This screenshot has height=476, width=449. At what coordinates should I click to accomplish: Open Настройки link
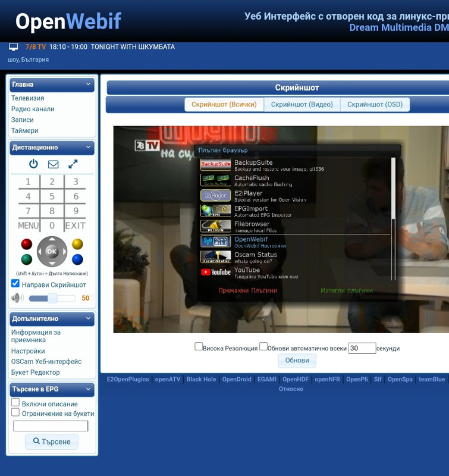[28, 351]
